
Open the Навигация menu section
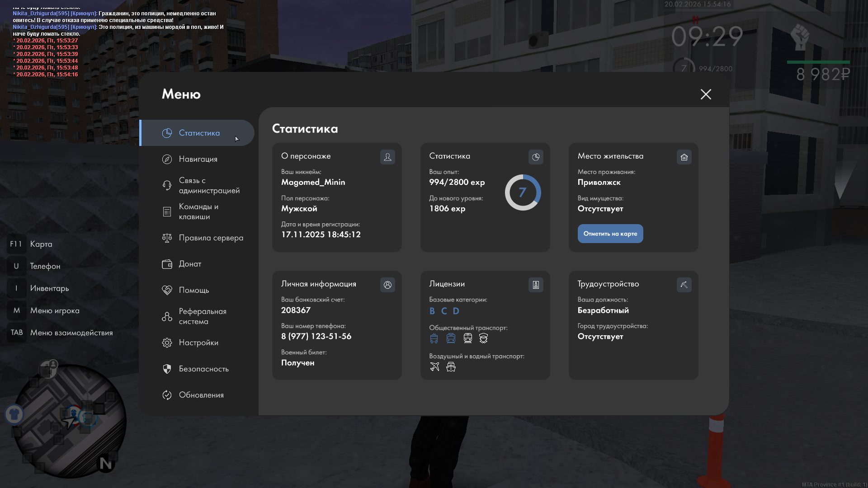pyautogui.click(x=198, y=159)
